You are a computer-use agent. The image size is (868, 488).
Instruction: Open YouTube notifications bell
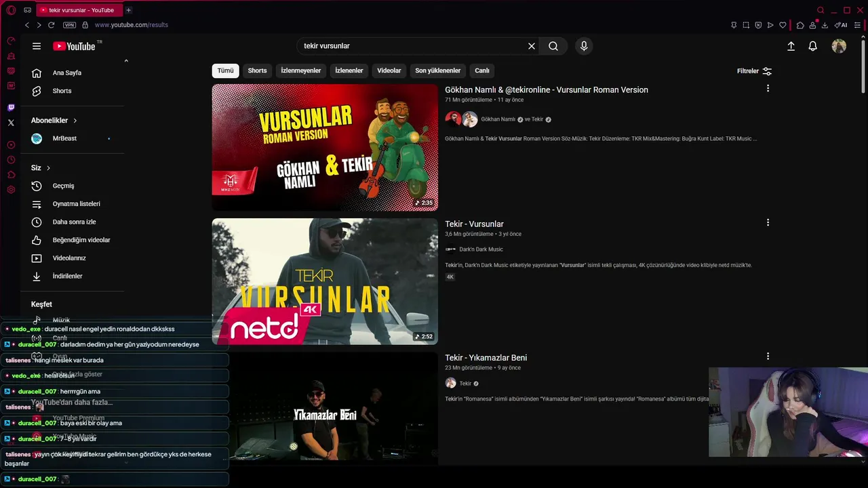(812, 46)
